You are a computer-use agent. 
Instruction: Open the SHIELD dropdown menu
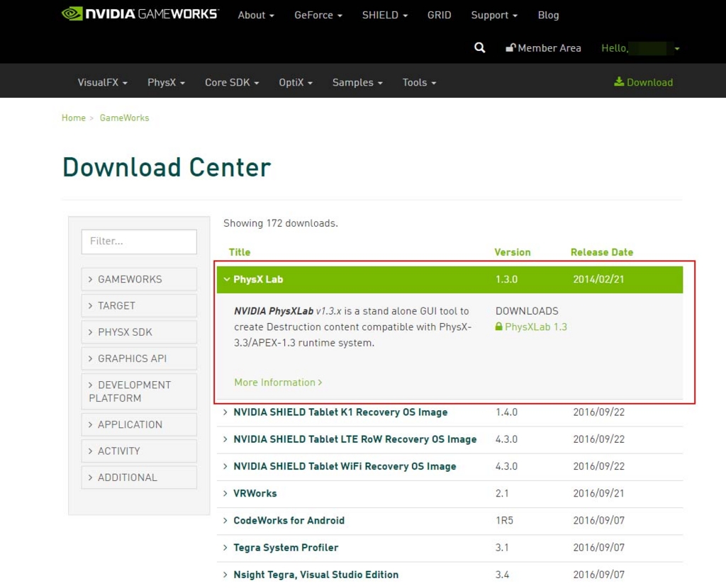pos(385,16)
